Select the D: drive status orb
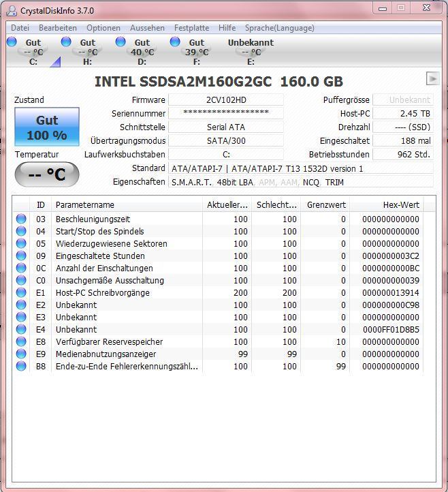 (121, 42)
